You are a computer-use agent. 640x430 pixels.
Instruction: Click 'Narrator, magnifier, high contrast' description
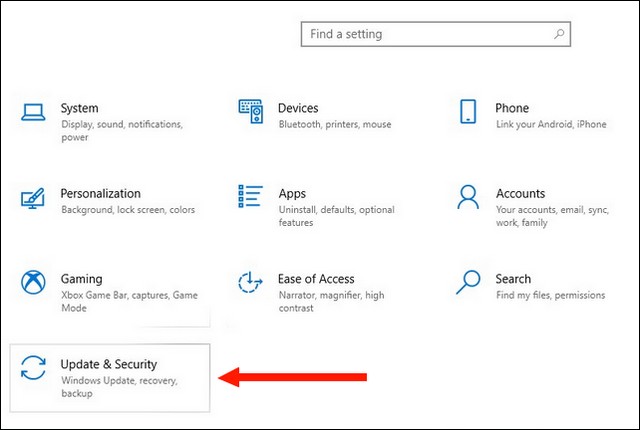click(x=331, y=301)
